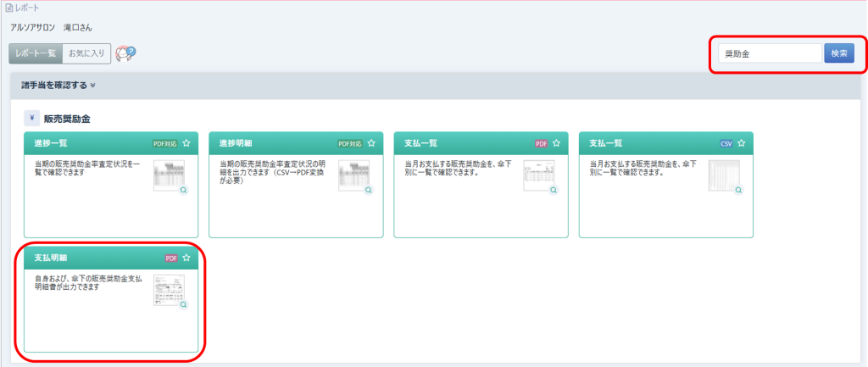Focus the search field containing 奨励金
The image size is (868, 367).
point(768,53)
